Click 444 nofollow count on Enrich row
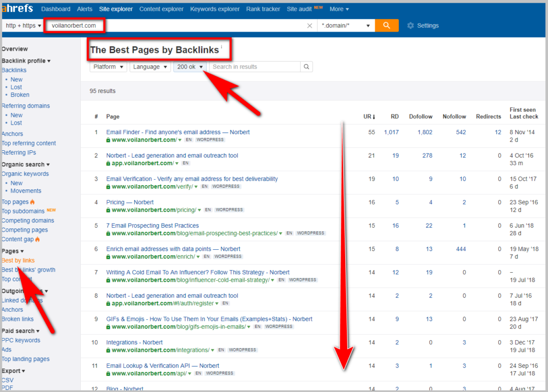This screenshot has width=548, height=392. [x=461, y=249]
